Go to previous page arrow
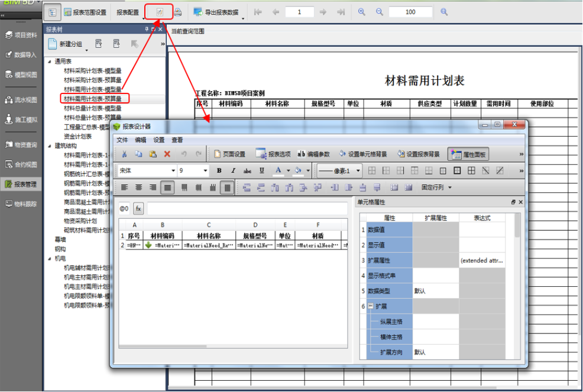This screenshot has width=583, height=392. (276, 12)
